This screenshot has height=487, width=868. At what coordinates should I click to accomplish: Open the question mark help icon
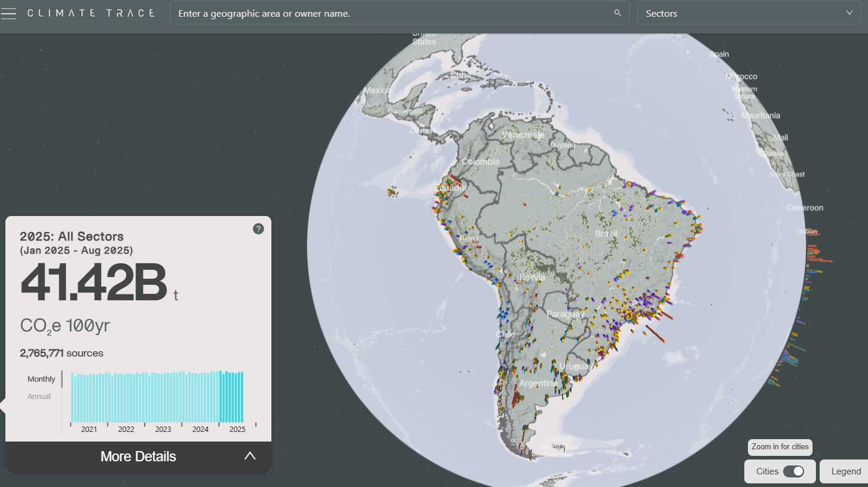pos(258,229)
